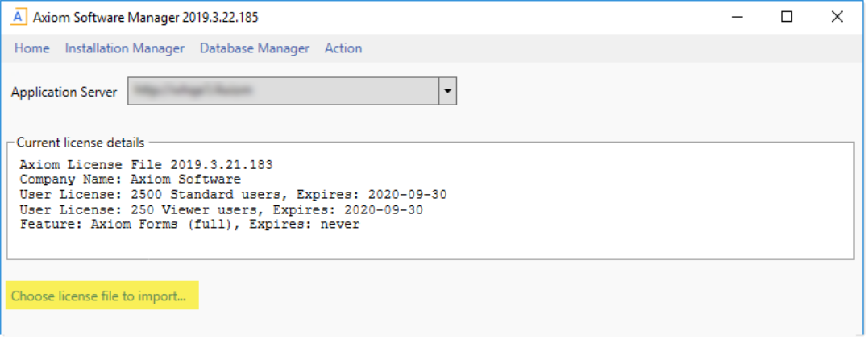
Task: Open the Home menu
Action: (32, 48)
